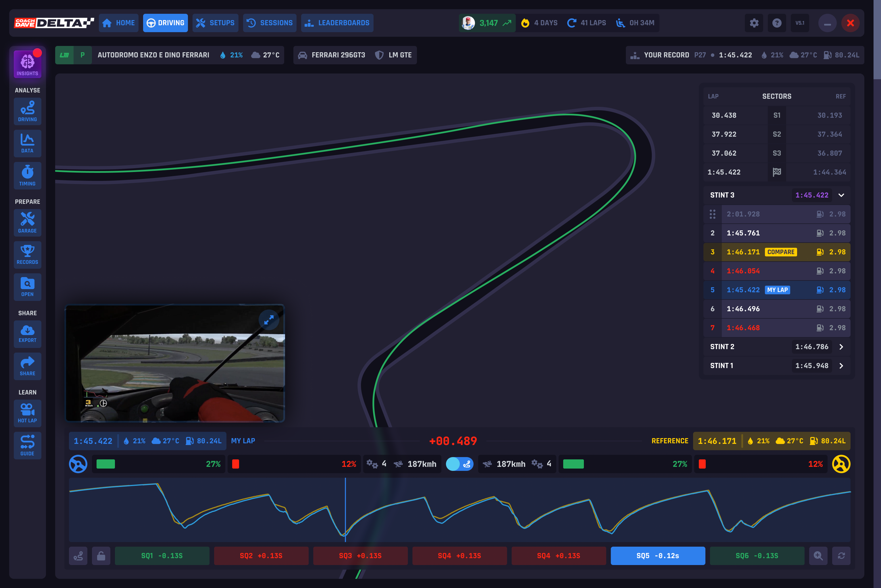Select the SQ5 -0.12s segment button

click(658, 555)
